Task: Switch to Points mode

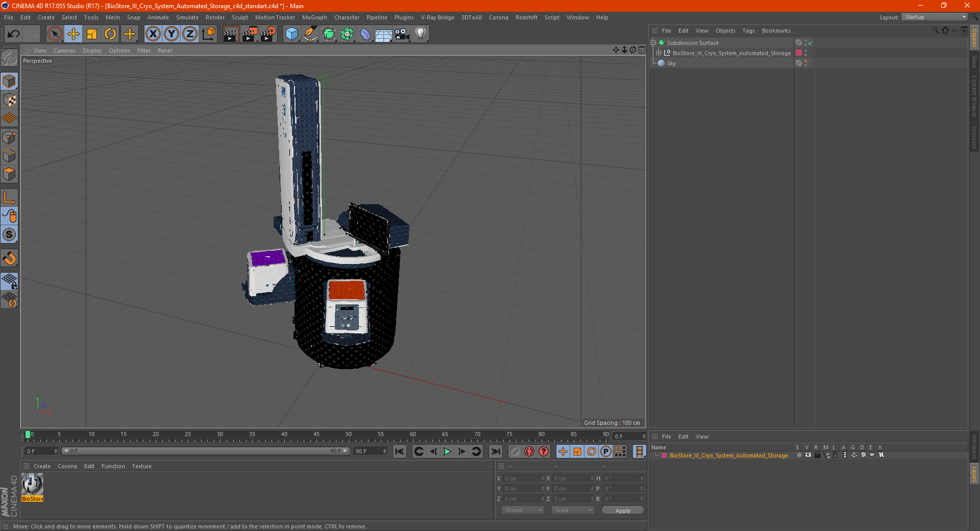Action: point(9,137)
